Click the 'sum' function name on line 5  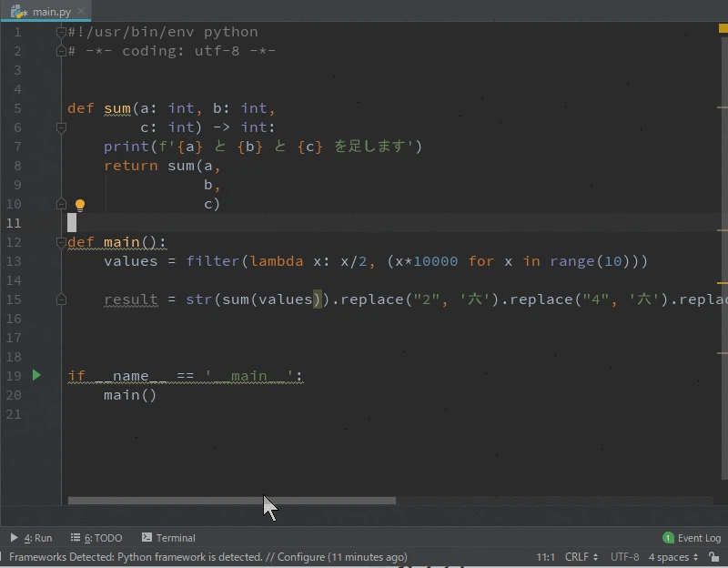[x=117, y=108]
